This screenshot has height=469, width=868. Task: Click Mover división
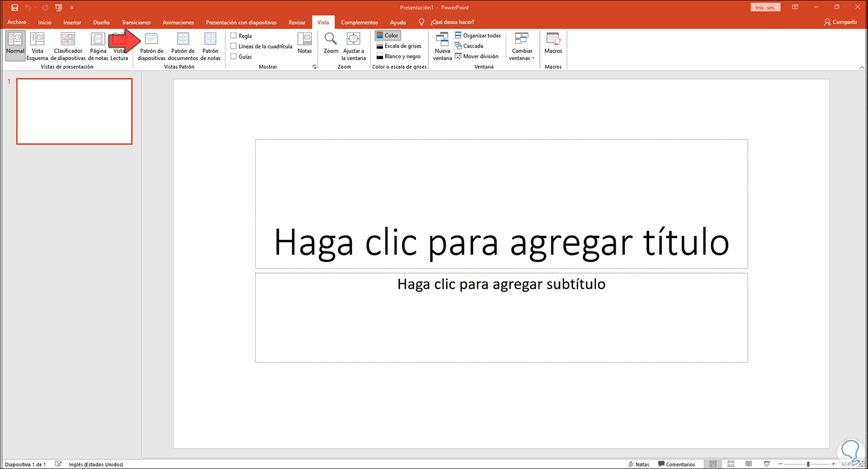coord(476,57)
